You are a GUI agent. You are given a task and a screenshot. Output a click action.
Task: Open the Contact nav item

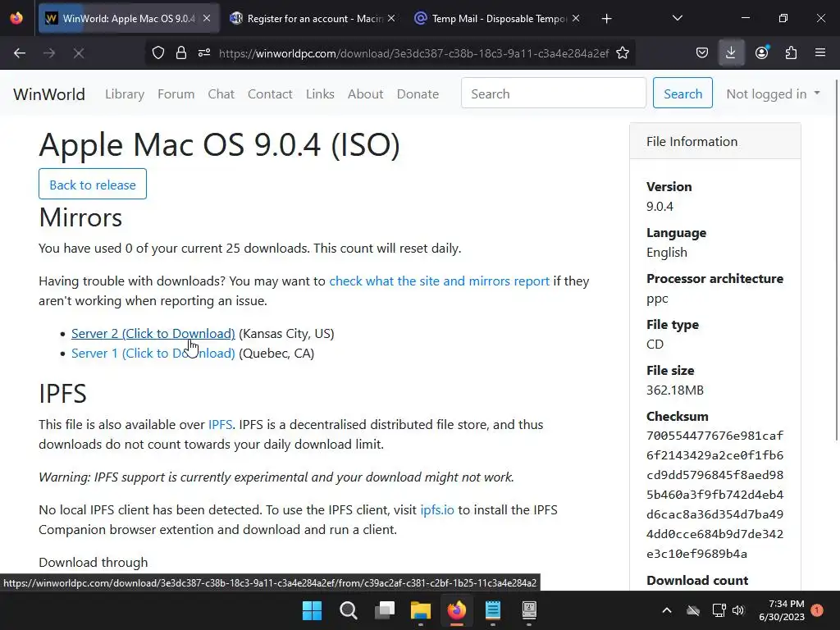click(x=270, y=94)
